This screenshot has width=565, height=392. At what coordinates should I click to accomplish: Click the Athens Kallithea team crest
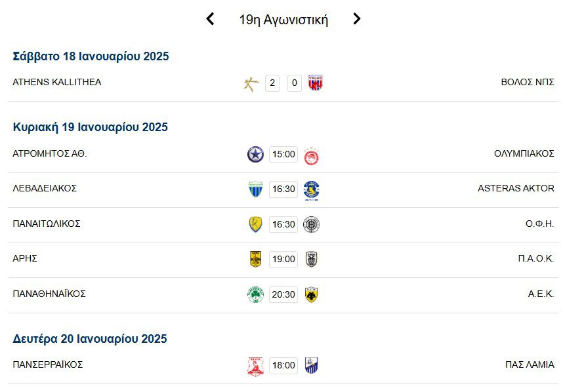251,83
